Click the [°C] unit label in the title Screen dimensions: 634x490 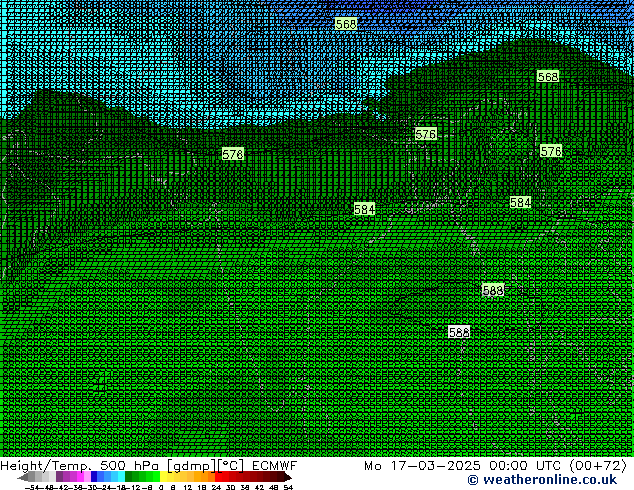[230, 466]
